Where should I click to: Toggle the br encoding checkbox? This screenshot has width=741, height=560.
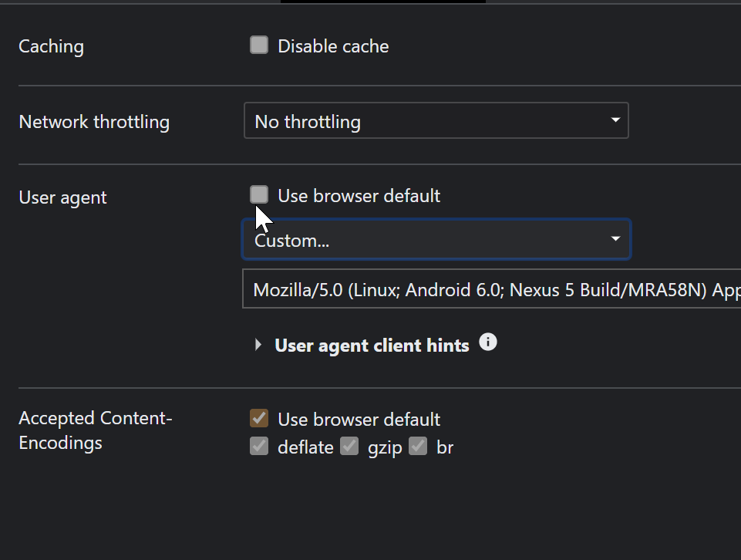[x=418, y=446]
